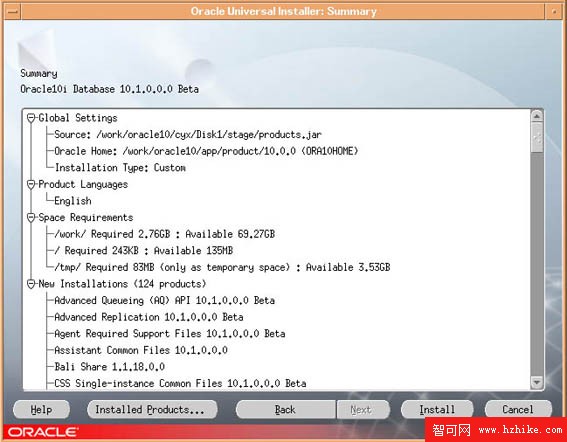The image size is (567, 442).
Task: Click the scrollbar up arrow
Action: 537,116
